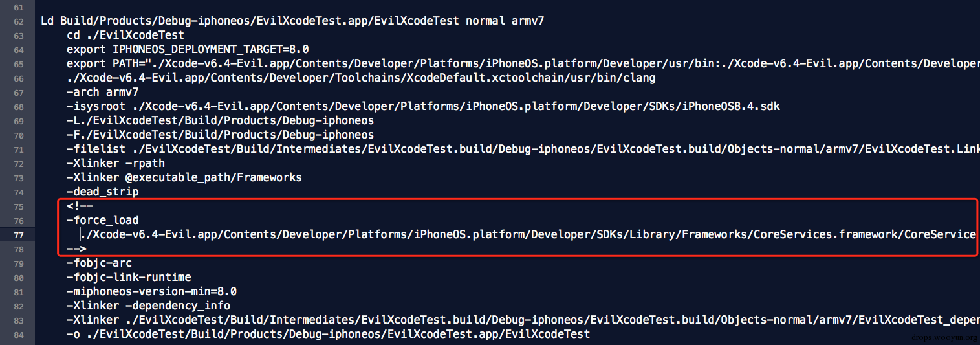The image size is (980, 345).
Task: Place cursor on -Xlinker -dependency_info line
Action: (x=148, y=306)
